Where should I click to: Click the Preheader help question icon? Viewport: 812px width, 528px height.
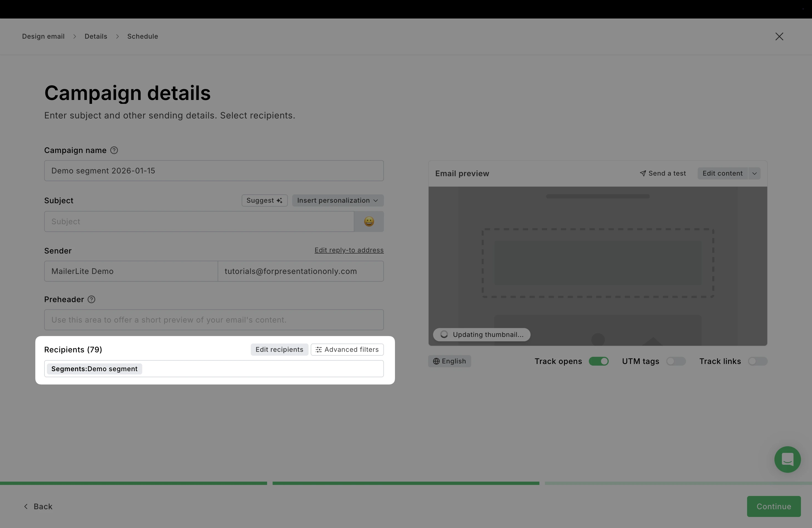91,299
